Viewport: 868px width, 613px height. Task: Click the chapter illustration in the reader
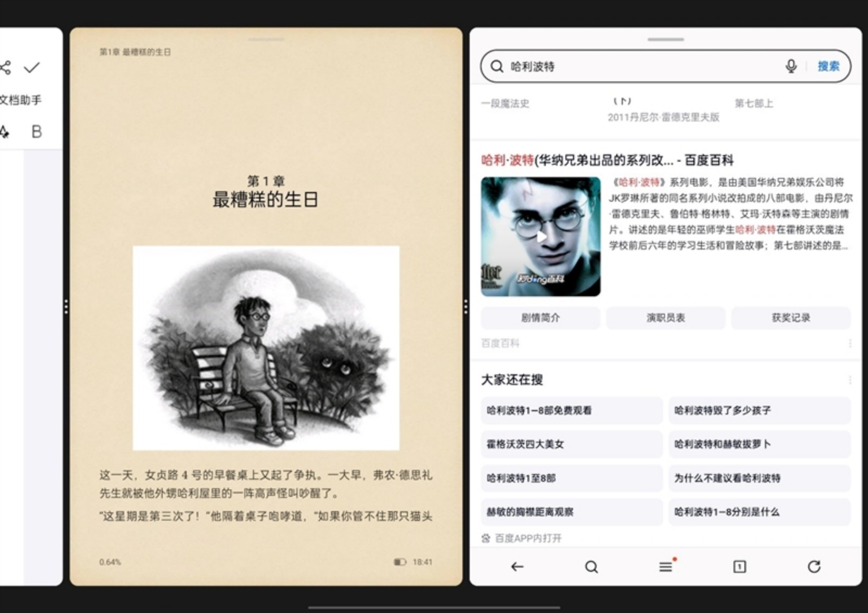266,348
